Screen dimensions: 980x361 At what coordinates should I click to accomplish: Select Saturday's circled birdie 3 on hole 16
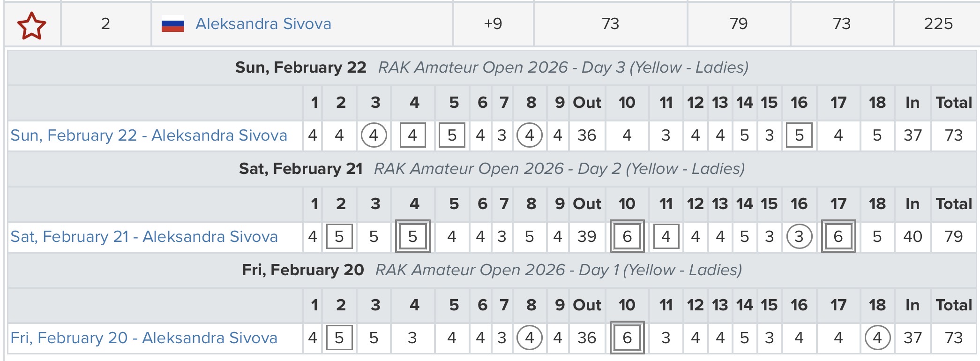(799, 237)
